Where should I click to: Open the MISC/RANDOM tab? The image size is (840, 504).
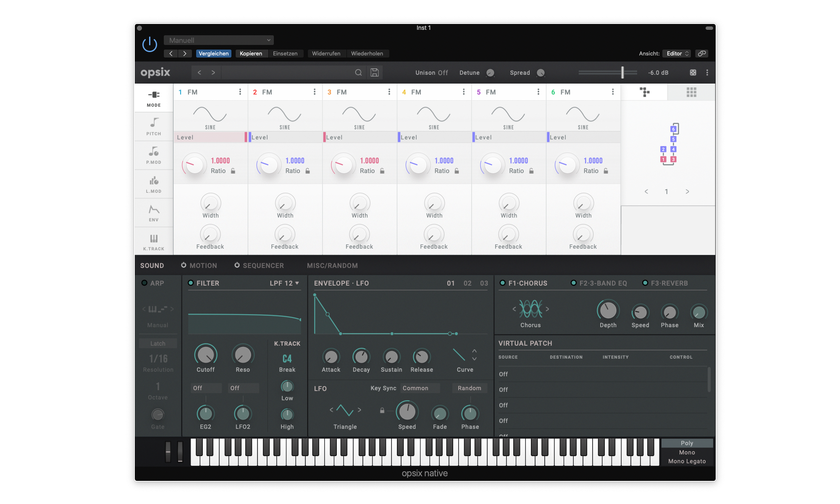tap(332, 265)
